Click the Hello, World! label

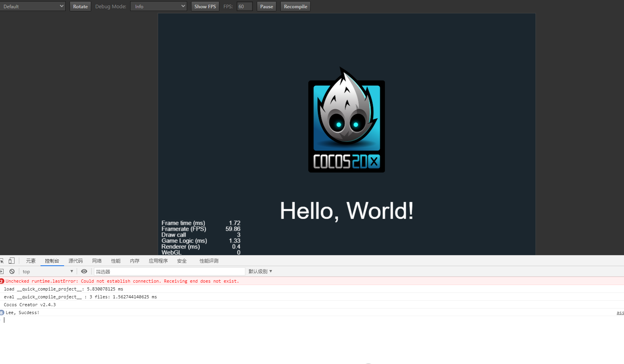[346, 211]
